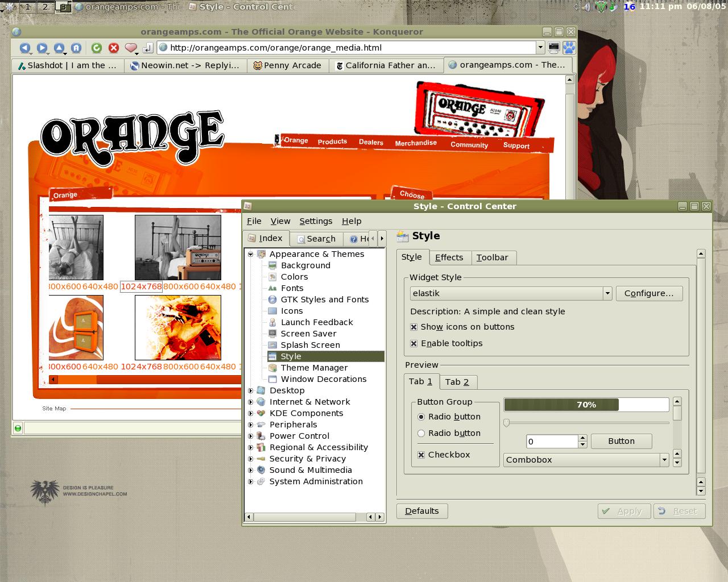Click the terminal icon beside the location bar

click(554, 47)
